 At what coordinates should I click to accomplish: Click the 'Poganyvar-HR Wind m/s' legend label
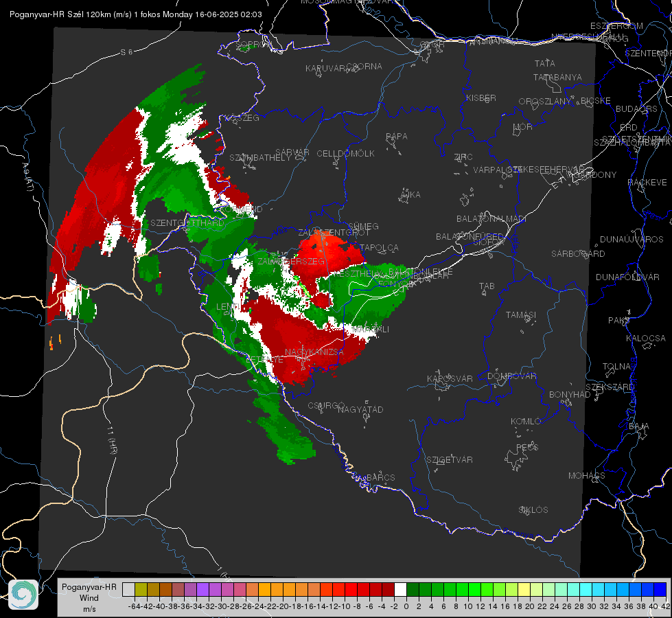point(89,598)
